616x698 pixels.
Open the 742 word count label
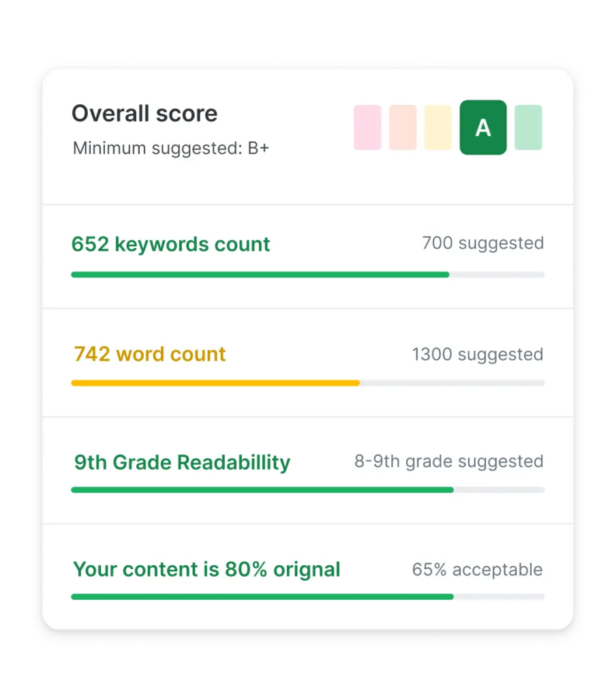coord(149,354)
